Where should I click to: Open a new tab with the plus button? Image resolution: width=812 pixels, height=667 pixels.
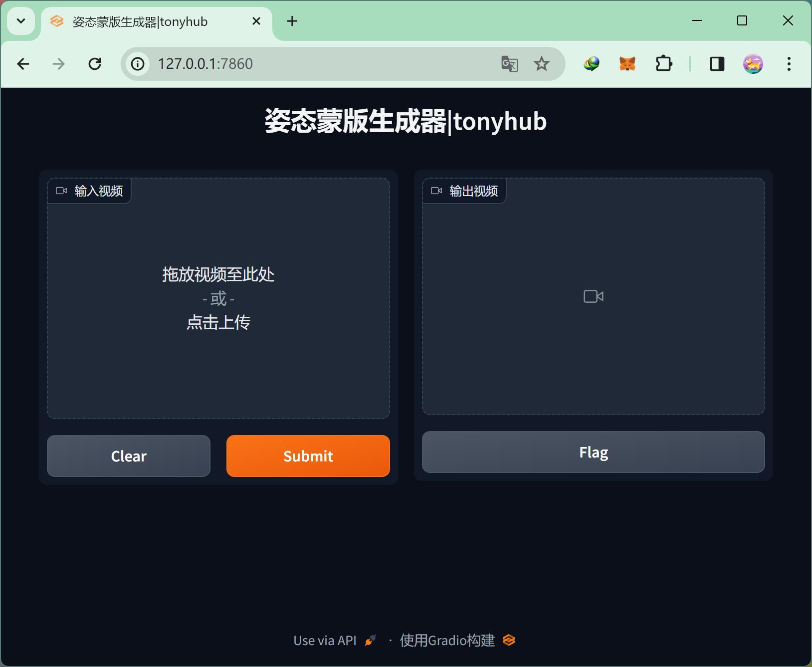coord(292,21)
